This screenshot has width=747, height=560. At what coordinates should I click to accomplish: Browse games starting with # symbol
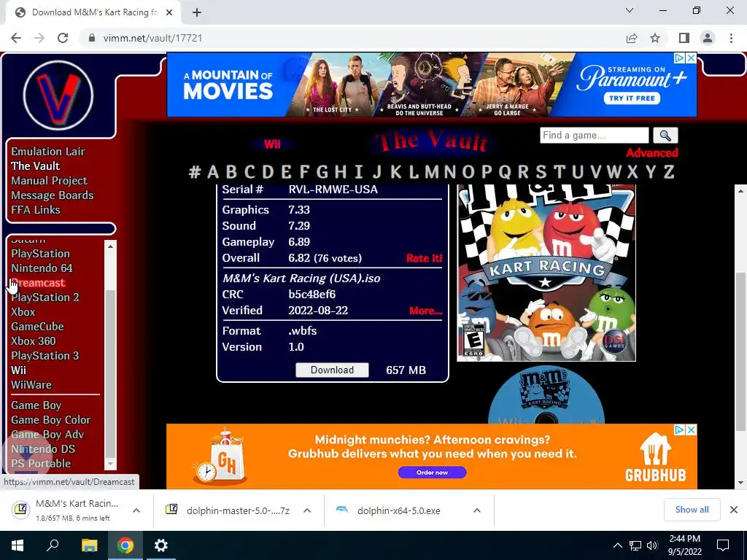[x=194, y=171]
